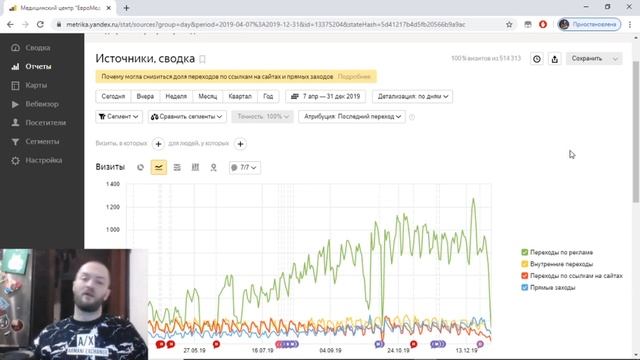This screenshot has height=360, width=640.
Task: Click the page vertical scrollbar
Action: point(636,131)
